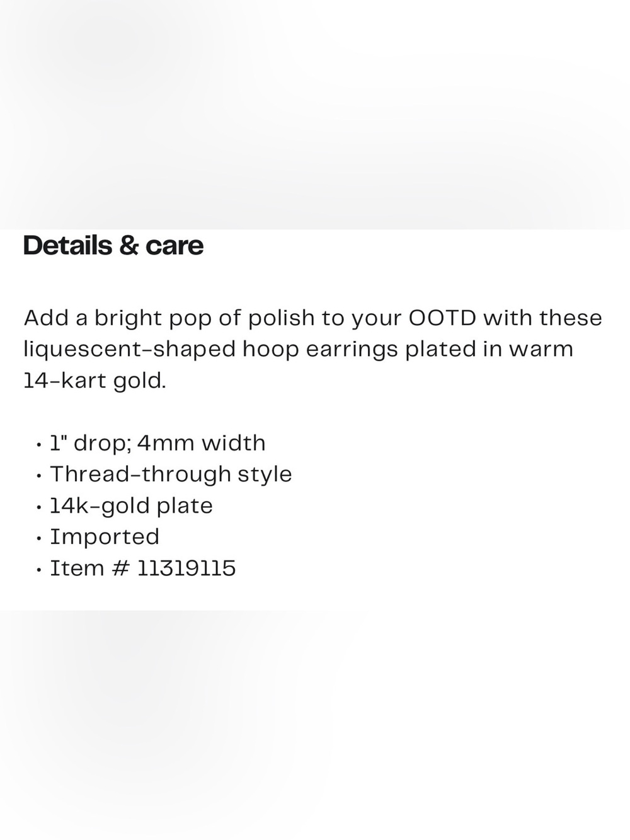Click the "14k-gold plate" bullet item
Screen dimensions: 630x840
pyautogui.click(x=131, y=506)
